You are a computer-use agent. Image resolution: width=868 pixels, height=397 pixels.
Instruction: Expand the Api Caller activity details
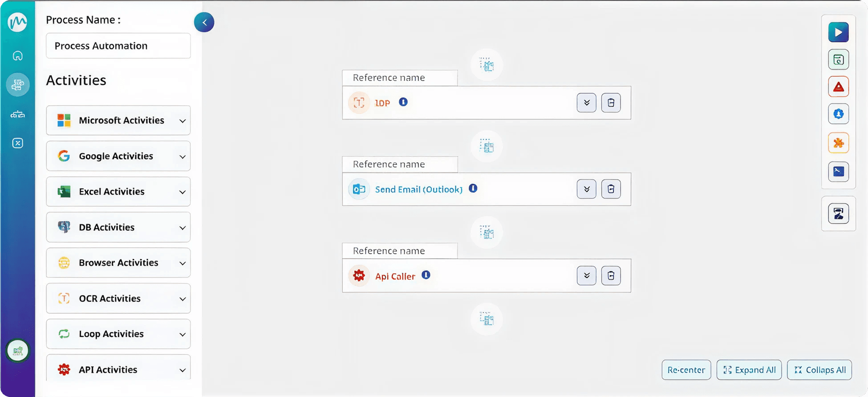586,276
